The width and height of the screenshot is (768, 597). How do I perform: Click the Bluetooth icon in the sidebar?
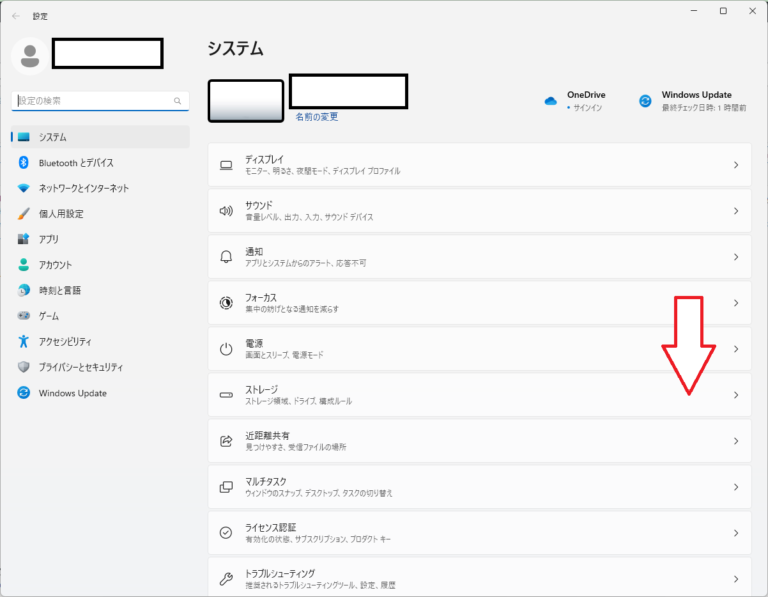[23, 163]
